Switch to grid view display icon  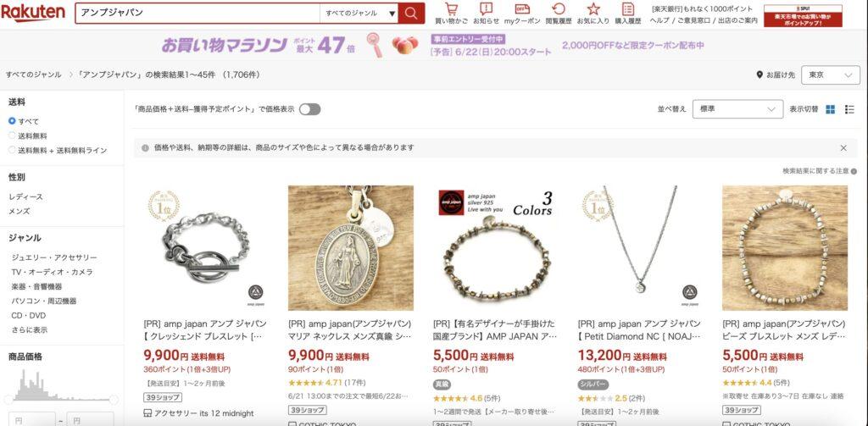(x=831, y=109)
